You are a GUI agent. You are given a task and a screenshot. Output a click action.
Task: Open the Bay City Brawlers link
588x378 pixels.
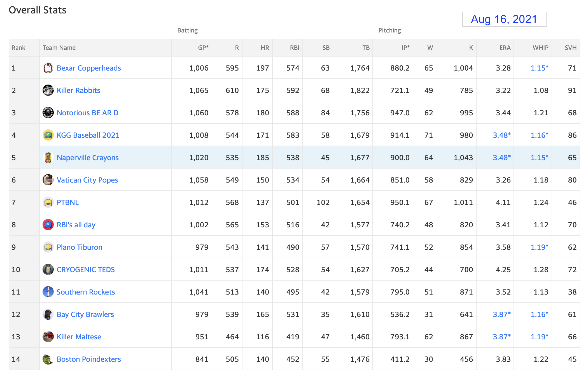85,314
